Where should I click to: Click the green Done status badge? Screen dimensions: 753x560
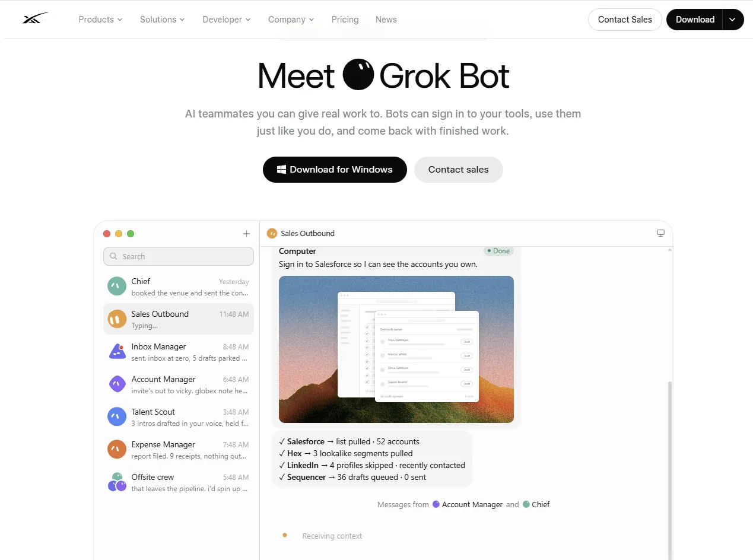click(x=498, y=251)
